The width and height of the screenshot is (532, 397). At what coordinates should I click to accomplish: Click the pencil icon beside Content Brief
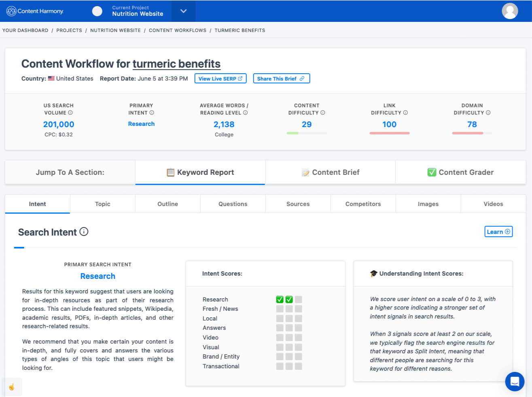(x=305, y=172)
